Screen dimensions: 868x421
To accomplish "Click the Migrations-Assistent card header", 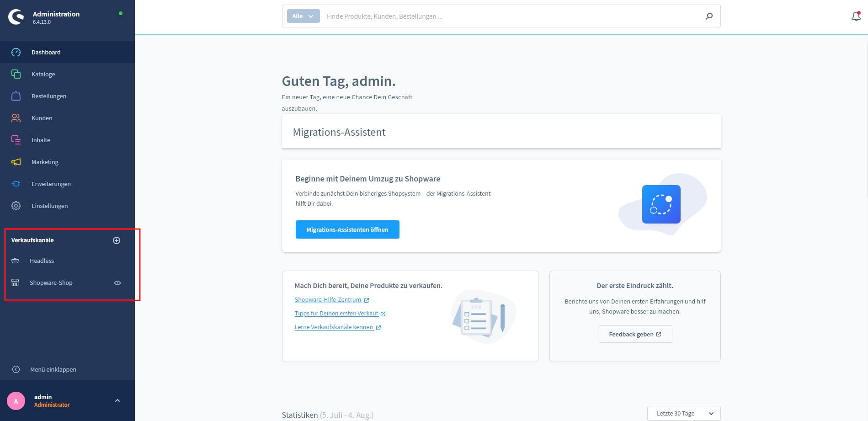I will [x=501, y=132].
